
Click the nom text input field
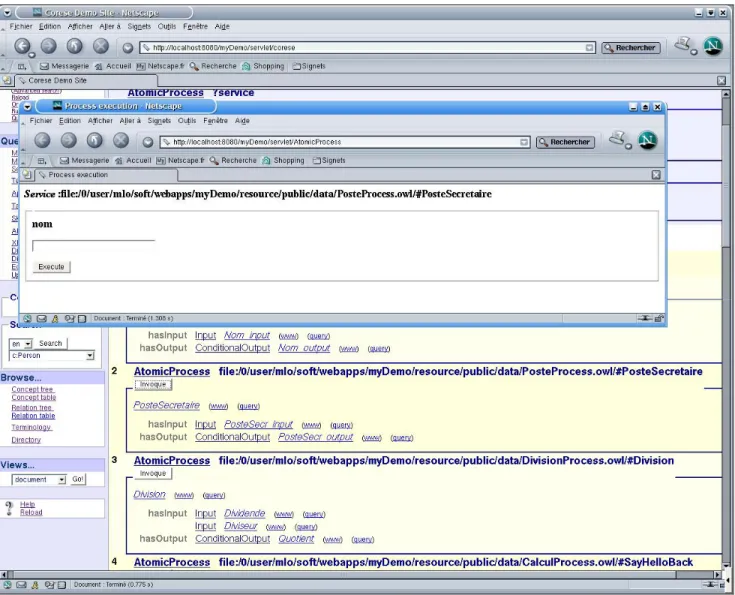click(x=94, y=246)
